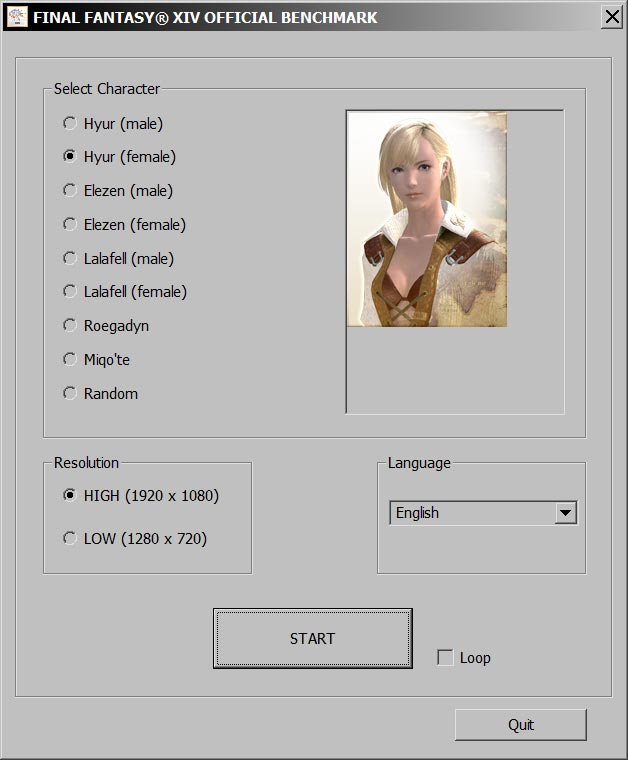Select Elezen (female) option
Image resolution: width=628 pixels, height=760 pixels.
[69, 224]
